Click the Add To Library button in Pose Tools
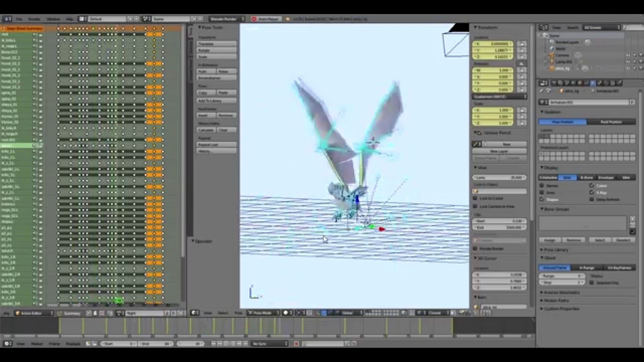This screenshot has width=644, height=362. pyautogui.click(x=215, y=100)
